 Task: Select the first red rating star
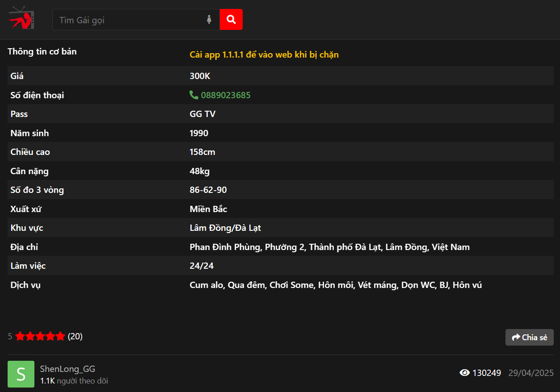click(20, 336)
